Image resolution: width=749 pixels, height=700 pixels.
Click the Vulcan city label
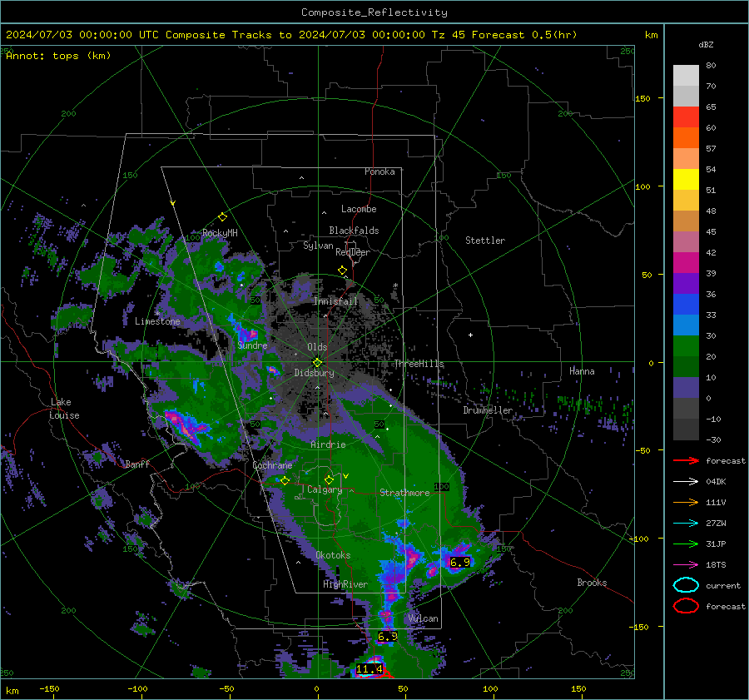(x=423, y=618)
